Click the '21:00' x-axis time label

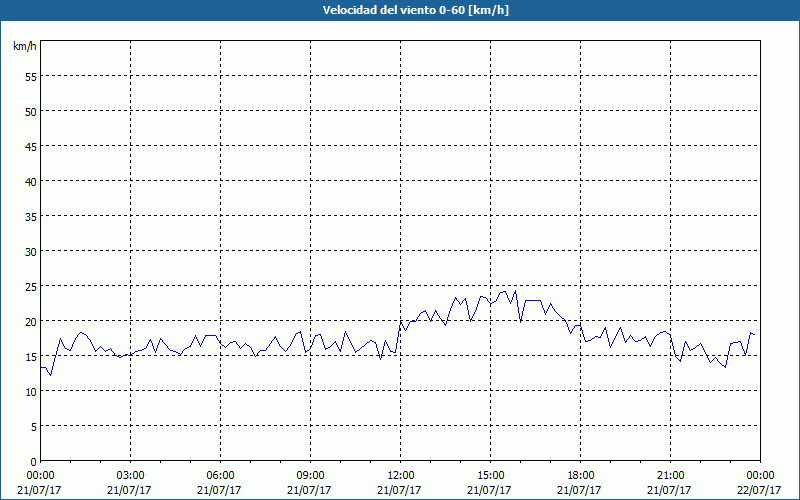pyautogui.click(x=670, y=476)
